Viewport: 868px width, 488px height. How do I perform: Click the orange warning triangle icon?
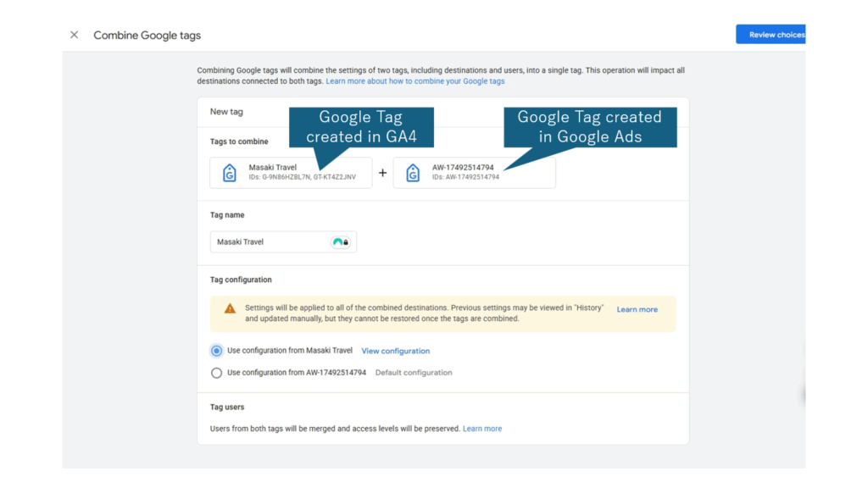pos(230,308)
